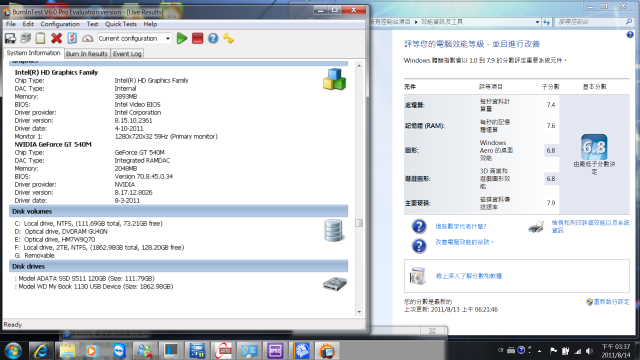Click the view and print detailed performance link

590,227
